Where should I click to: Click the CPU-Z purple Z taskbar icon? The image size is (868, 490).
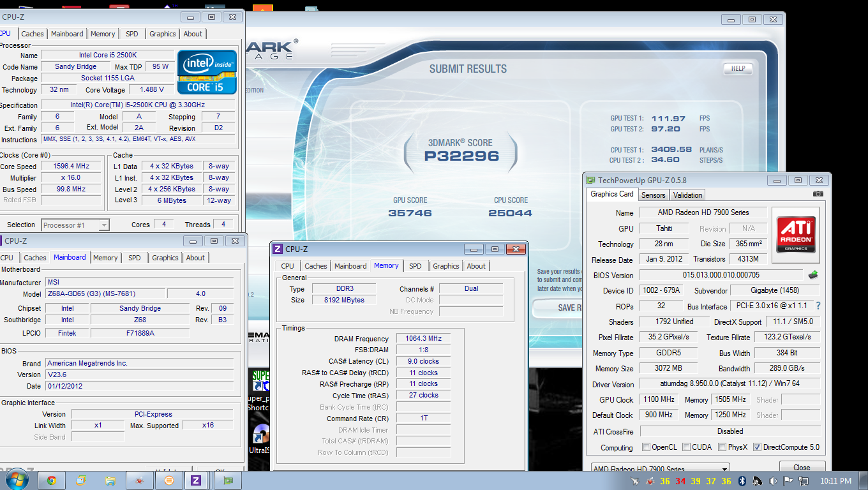coord(196,480)
